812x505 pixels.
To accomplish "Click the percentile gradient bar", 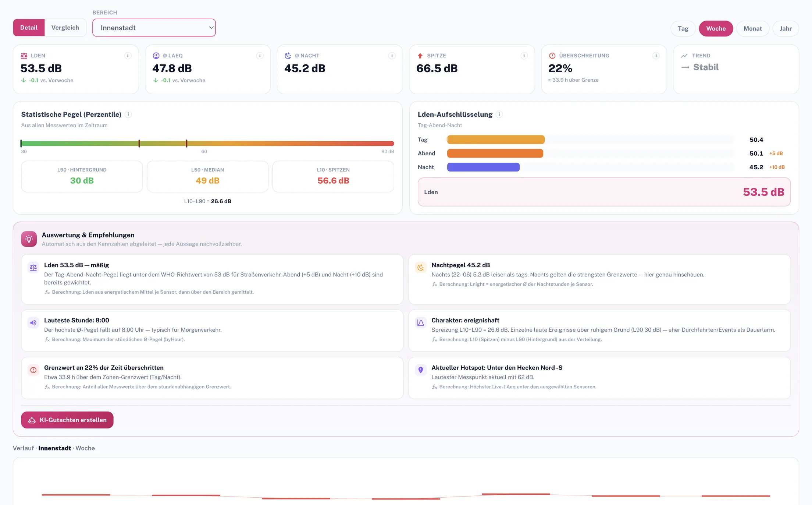I will [207, 144].
